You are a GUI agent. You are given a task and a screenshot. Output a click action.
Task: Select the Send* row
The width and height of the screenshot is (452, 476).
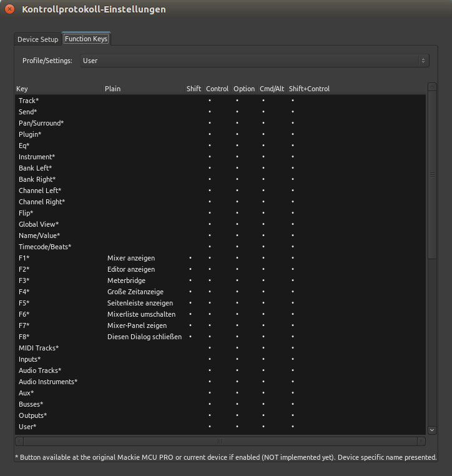point(220,112)
